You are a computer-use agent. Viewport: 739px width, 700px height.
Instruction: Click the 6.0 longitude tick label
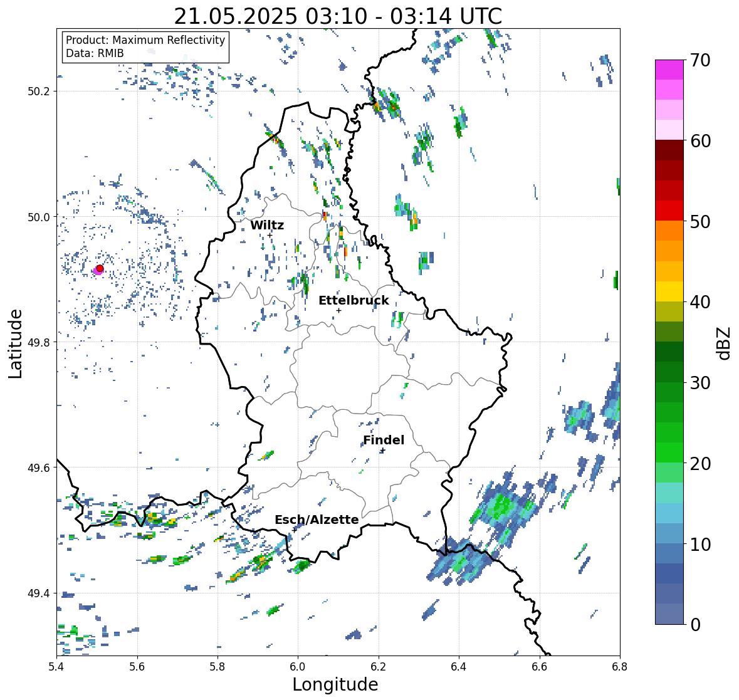tap(298, 666)
